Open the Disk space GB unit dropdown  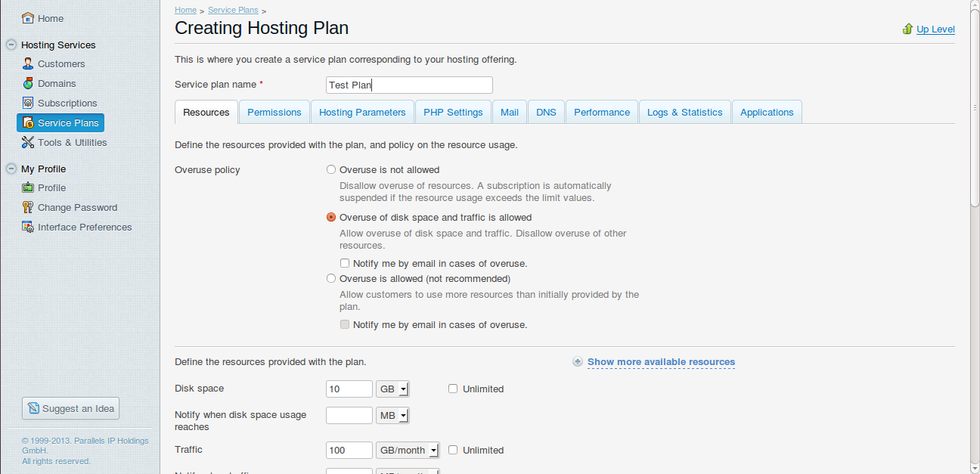[x=392, y=389]
